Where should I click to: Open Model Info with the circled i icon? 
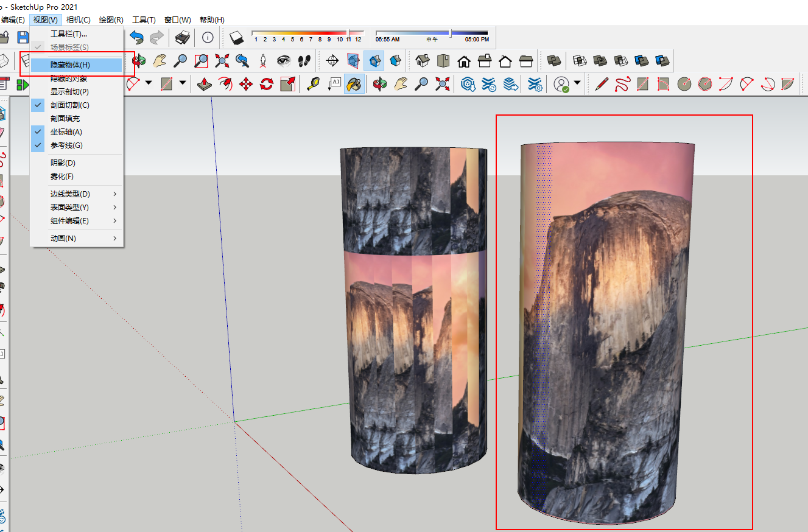tap(208, 38)
